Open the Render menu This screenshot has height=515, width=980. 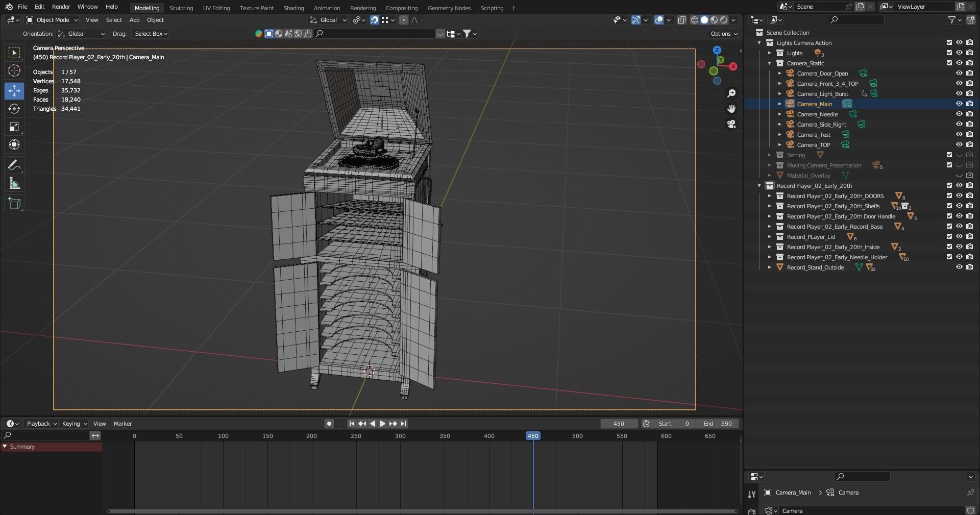coord(61,7)
